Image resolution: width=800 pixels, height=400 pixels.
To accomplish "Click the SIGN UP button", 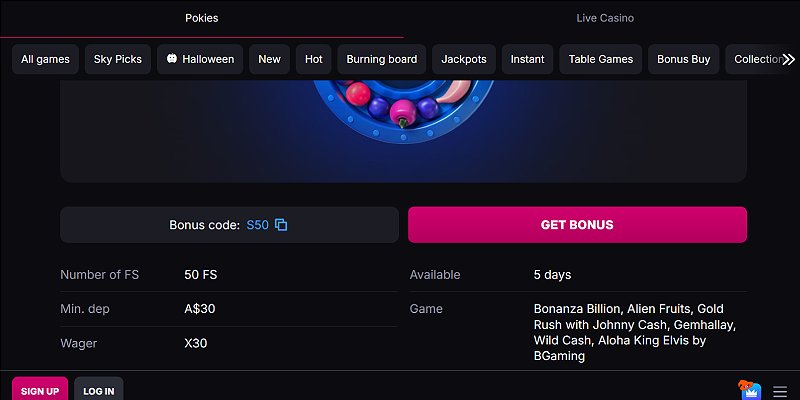I will (x=40, y=390).
